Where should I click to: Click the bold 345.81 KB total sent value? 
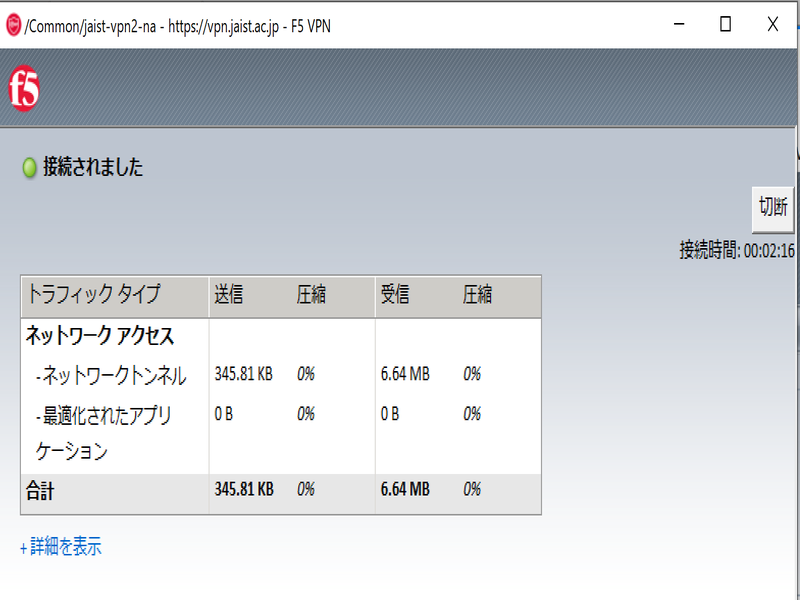click(x=244, y=489)
